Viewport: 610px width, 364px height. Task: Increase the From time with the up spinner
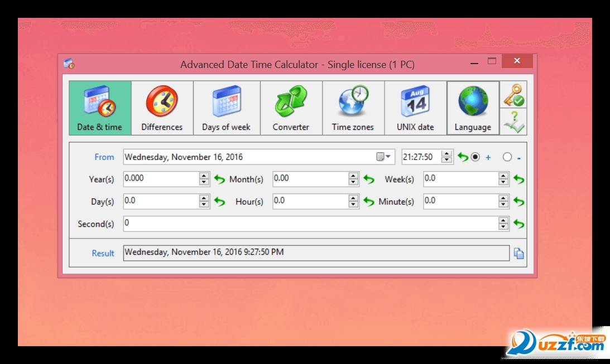[446, 153]
